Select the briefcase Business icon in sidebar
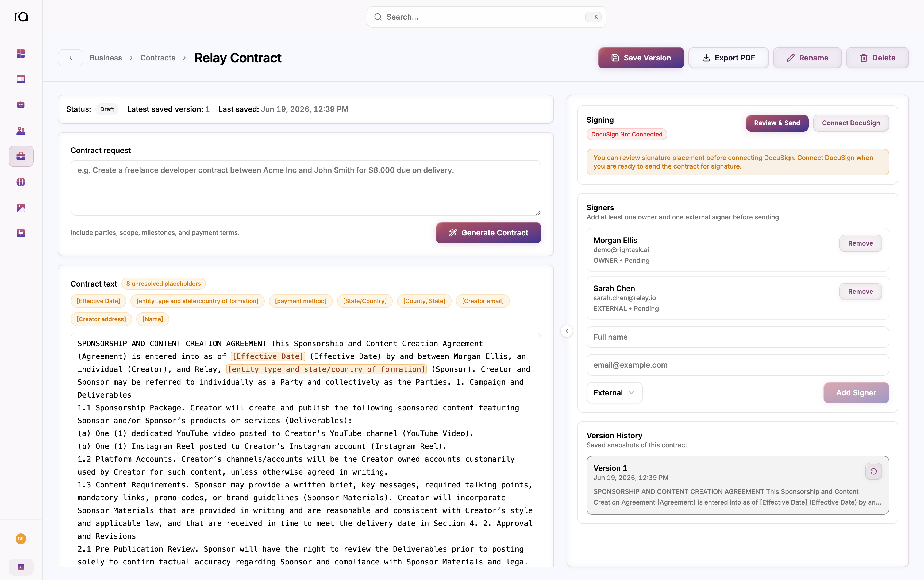Screen dimensions: 924x580 [21, 156]
